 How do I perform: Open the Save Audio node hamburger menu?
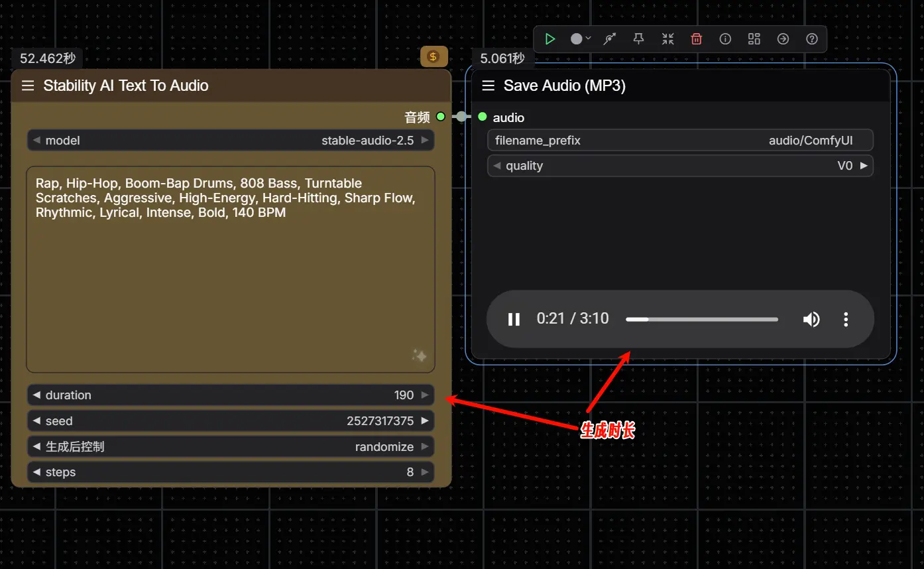click(x=488, y=86)
